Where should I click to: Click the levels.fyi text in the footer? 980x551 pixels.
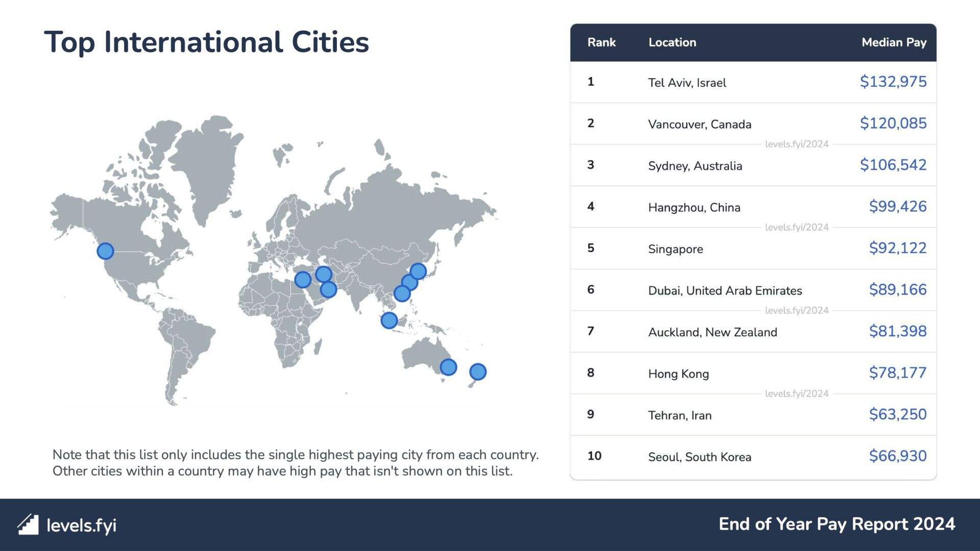click(x=81, y=525)
